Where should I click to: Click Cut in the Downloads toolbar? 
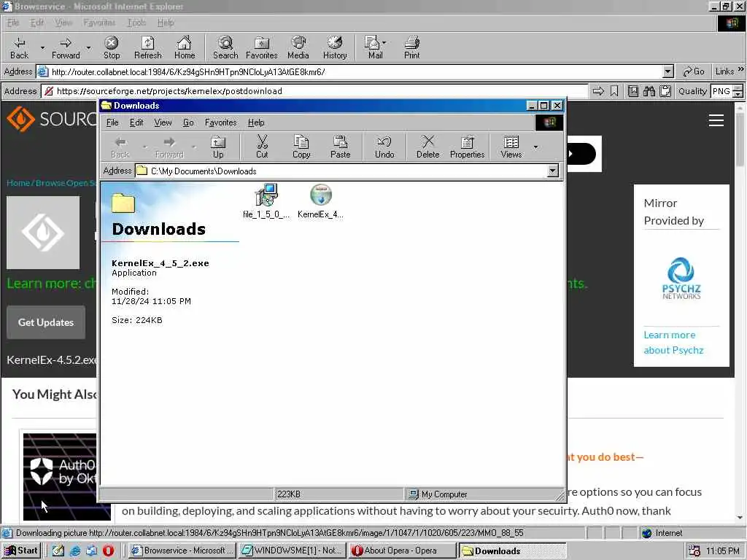262,147
